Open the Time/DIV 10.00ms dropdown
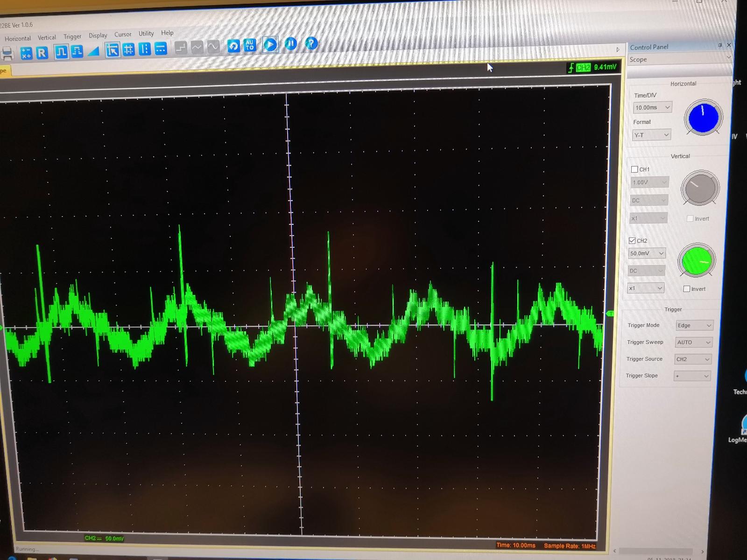The image size is (747, 560). tap(653, 108)
